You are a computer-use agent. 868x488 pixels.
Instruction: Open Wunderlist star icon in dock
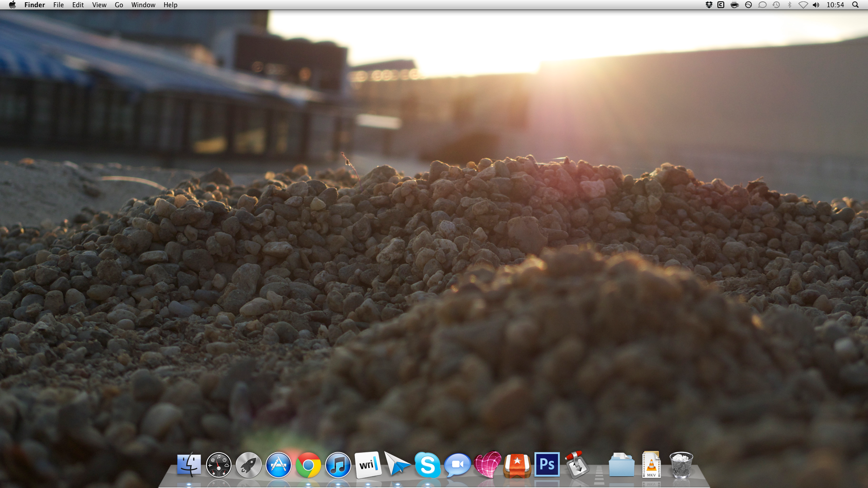tap(517, 465)
